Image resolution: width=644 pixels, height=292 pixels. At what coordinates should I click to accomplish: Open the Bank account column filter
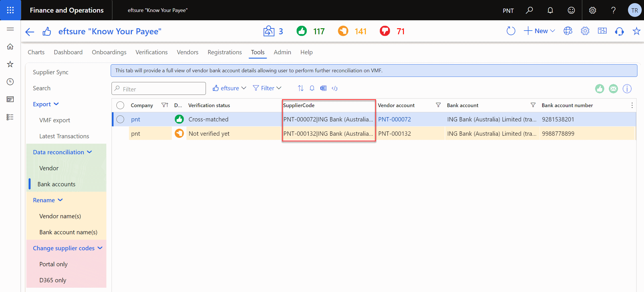533,105
